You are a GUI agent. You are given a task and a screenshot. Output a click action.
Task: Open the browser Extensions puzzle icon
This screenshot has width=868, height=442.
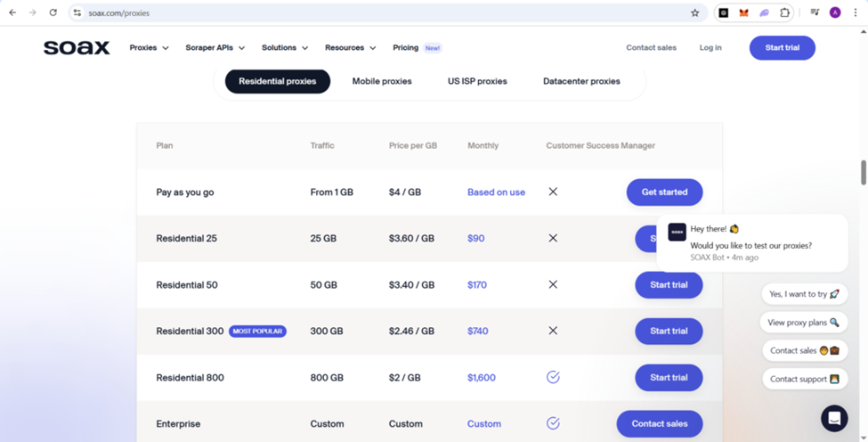784,12
